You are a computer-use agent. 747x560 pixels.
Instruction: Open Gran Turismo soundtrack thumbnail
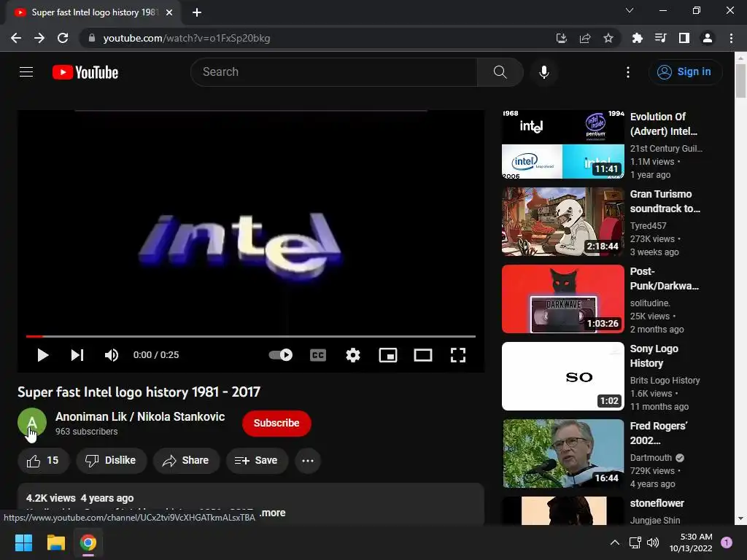[x=563, y=222]
